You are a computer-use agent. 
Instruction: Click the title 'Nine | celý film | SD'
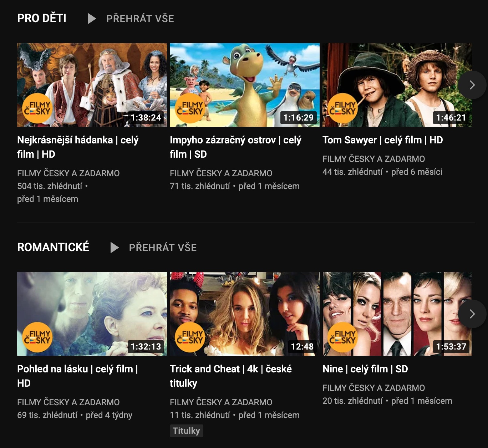point(365,369)
